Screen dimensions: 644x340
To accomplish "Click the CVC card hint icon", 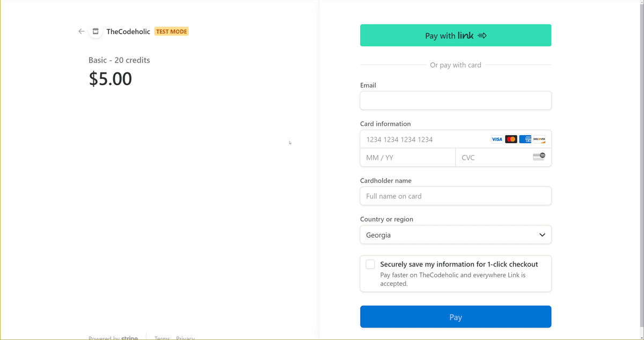I will [539, 157].
